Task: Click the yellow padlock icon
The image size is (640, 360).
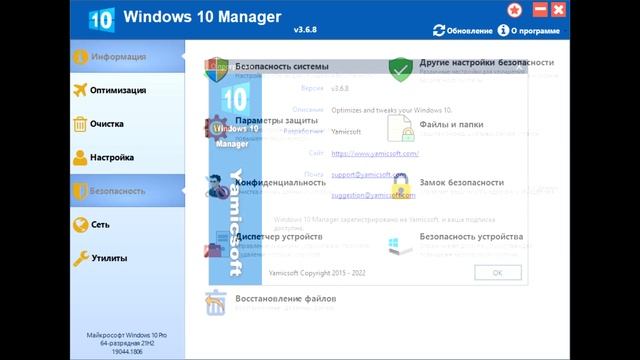Action: click(400, 186)
